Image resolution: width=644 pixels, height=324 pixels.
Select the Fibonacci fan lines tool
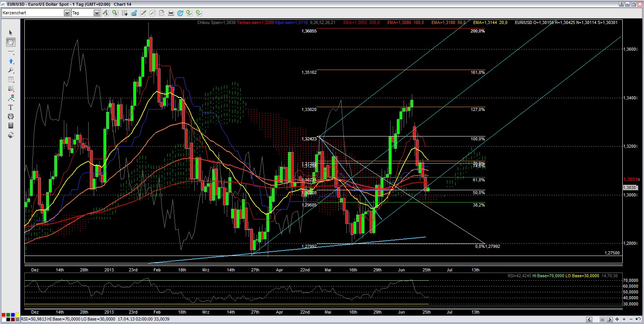tap(11, 89)
